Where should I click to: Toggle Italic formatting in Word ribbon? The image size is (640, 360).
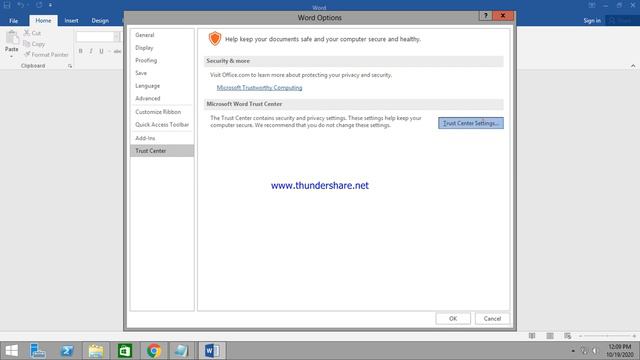pyautogui.click(x=91, y=51)
